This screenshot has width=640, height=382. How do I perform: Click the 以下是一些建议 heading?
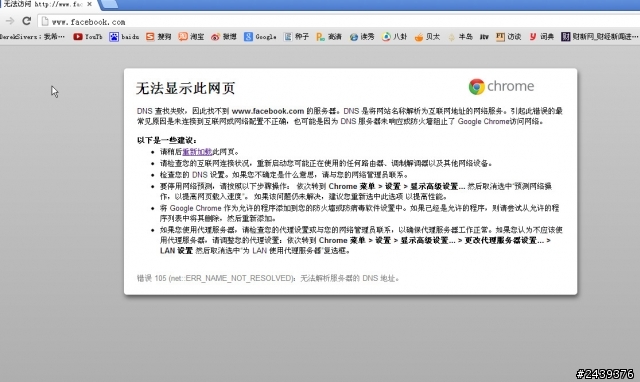tap(167, 140)
